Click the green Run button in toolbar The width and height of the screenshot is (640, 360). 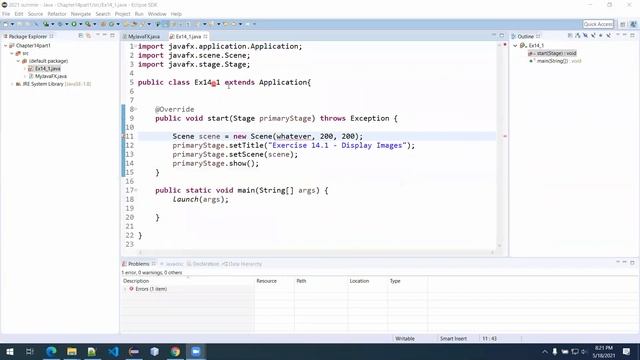tap(74, 24)
